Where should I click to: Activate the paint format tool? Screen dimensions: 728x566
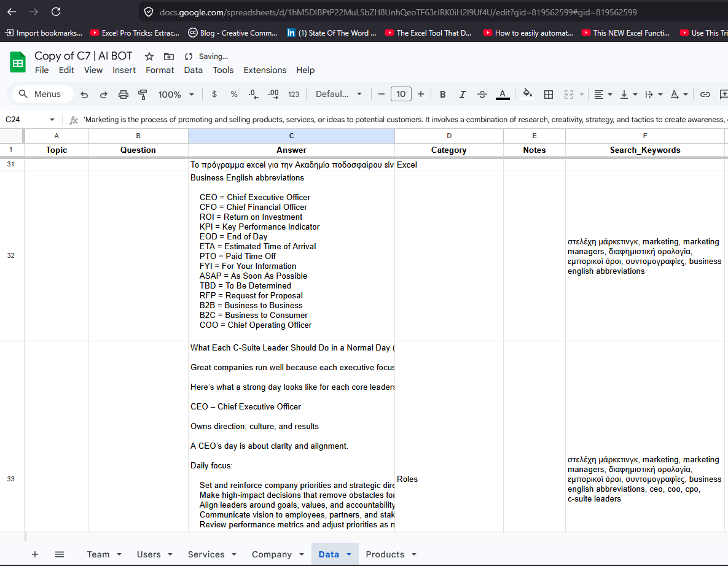point(143,95)
